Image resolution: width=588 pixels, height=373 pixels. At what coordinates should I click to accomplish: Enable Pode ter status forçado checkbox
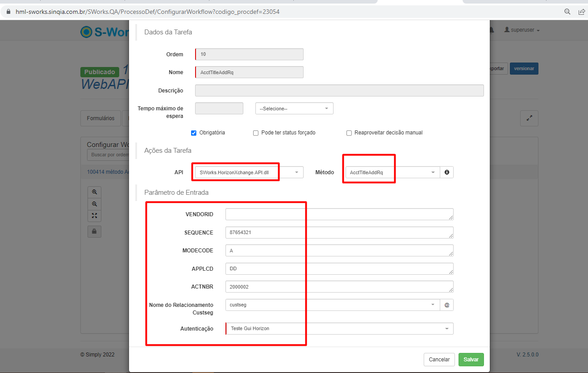click(x=256, y=133)
